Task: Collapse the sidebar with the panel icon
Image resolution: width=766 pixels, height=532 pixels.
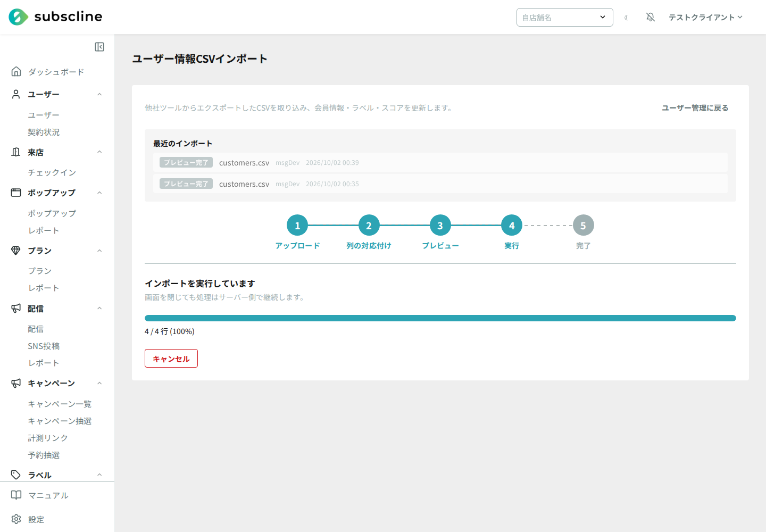Action: [x=99, y=47]
